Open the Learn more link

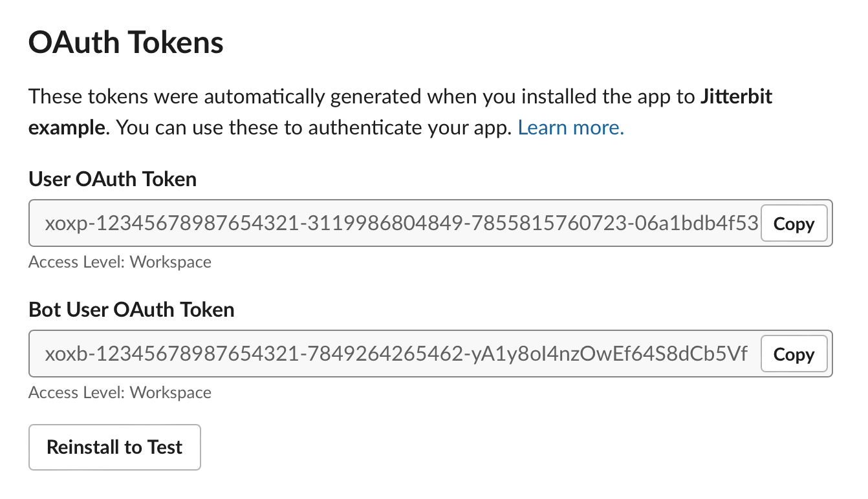tap(570, 127)
